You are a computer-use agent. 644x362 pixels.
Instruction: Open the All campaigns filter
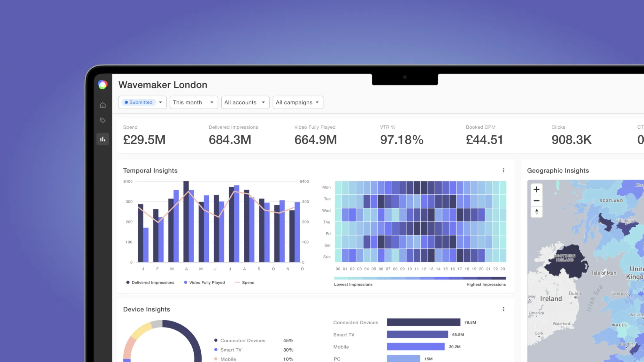[298, 102]
